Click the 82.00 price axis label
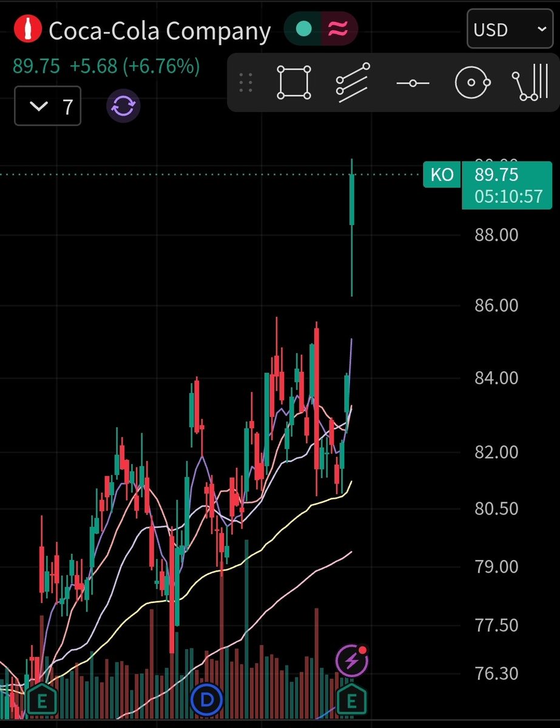Screen dimensions: 560x728 [x=497, y=452]
